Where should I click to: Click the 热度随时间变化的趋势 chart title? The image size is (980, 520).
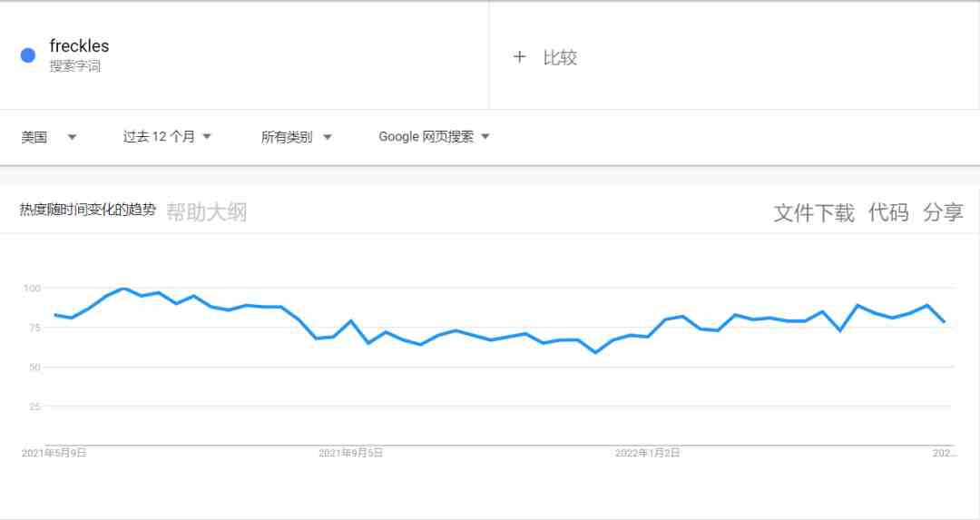click(x=88, y=210)
